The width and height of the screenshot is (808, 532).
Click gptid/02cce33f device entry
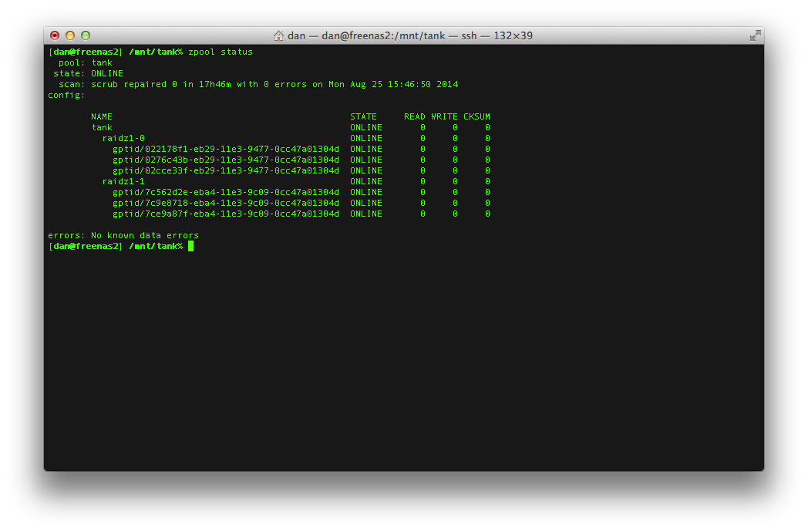tap(226, 171)
